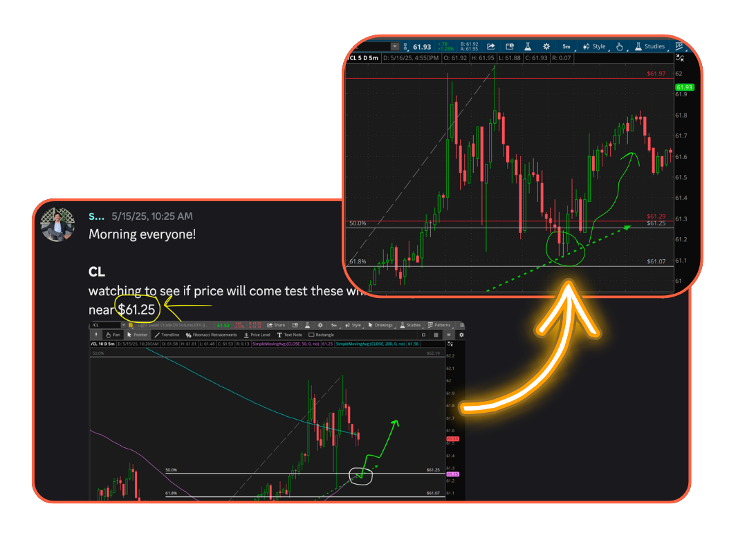Click the share arrow icon in the upper chart toolbar

(x=490, y=46)
